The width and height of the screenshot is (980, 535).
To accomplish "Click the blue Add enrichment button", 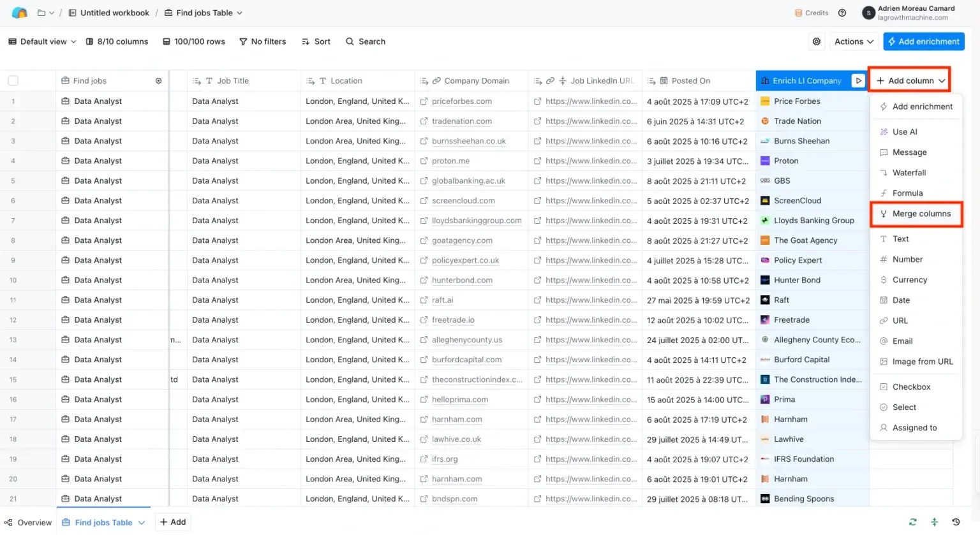I will pos(923,41).
